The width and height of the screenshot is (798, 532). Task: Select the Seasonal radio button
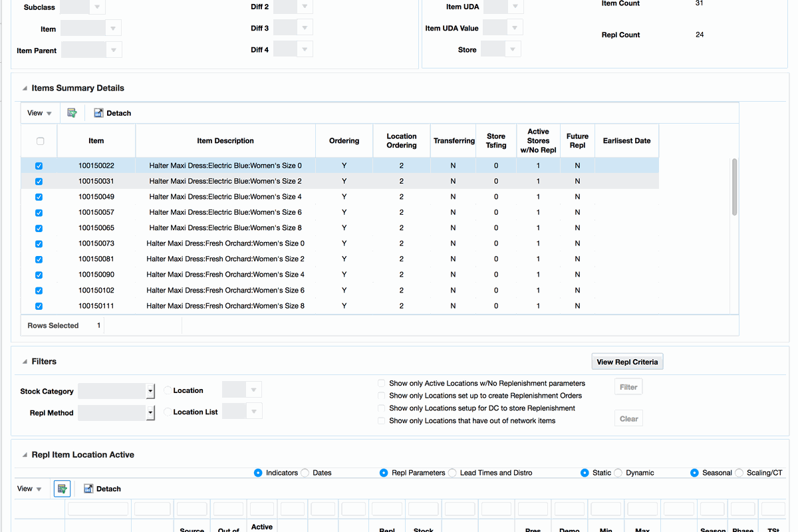694,473
